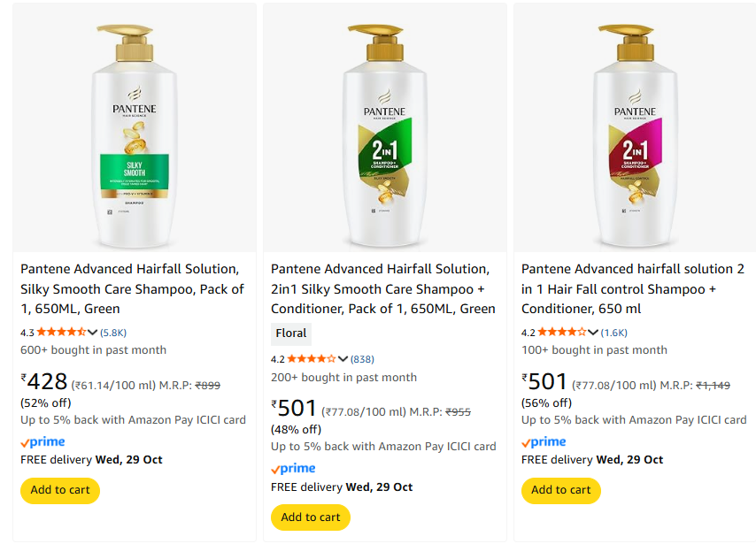Viewport: 756px width, 544px height.
Task: Click Prime logo under 56% off product
Action: click(x=544, y=442)
